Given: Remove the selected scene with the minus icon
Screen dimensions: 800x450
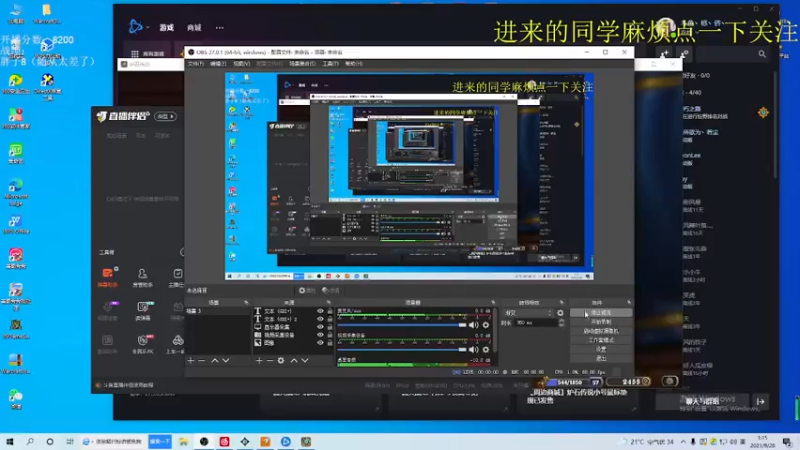Looking at the screenshot, I should coord(202,361).
